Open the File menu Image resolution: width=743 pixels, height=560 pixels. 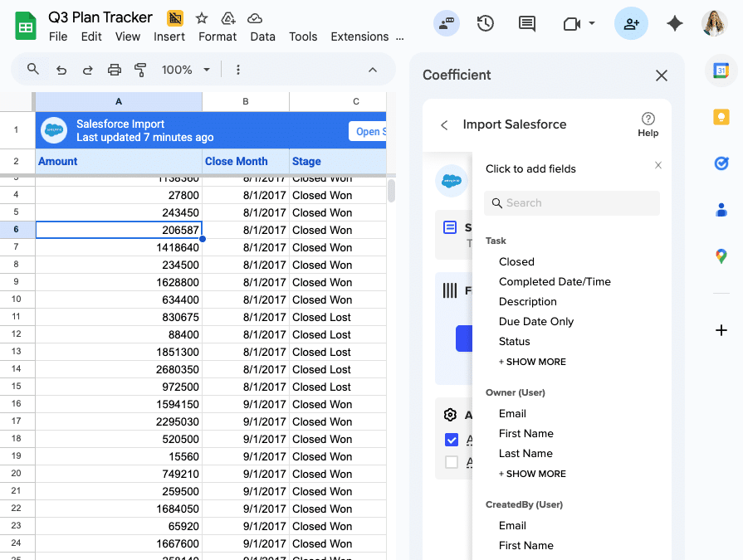[x=58, y=37]
